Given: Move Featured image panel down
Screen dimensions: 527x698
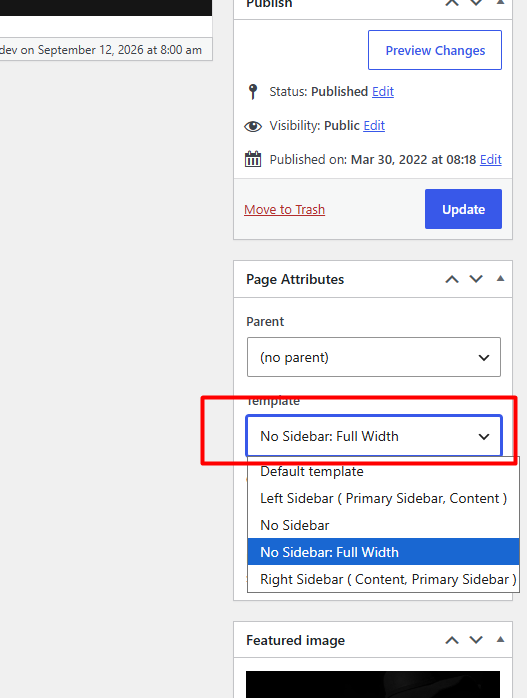Looking at the screenshot, I should [x=476, y=640].
